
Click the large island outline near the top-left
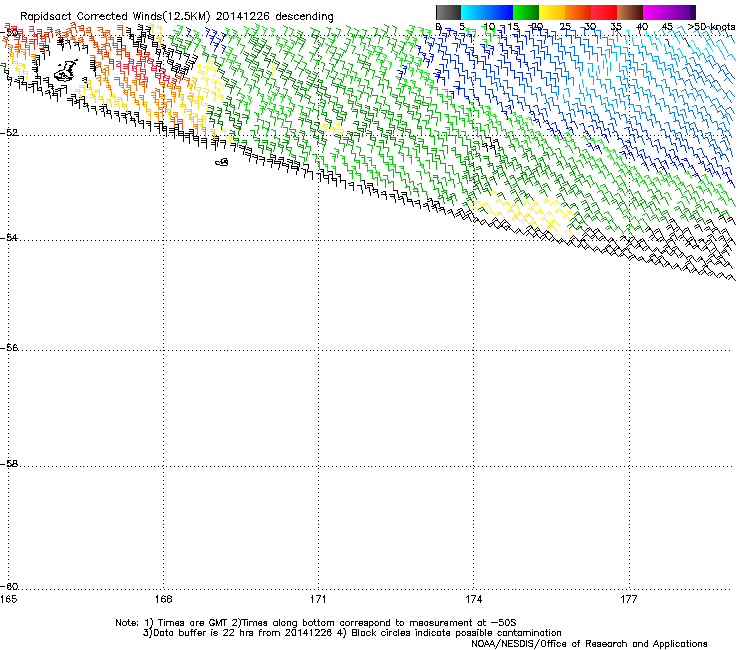tap(66, 70)
